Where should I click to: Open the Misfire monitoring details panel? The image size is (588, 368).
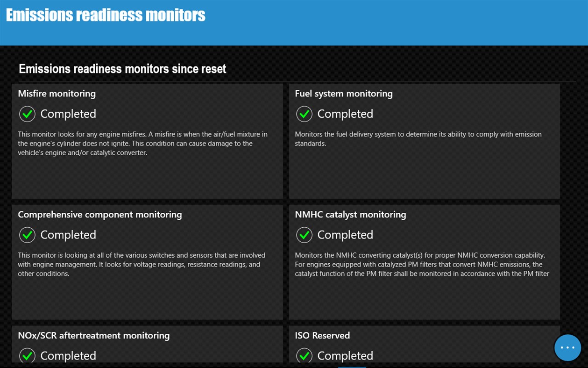(x=147, y=140)
